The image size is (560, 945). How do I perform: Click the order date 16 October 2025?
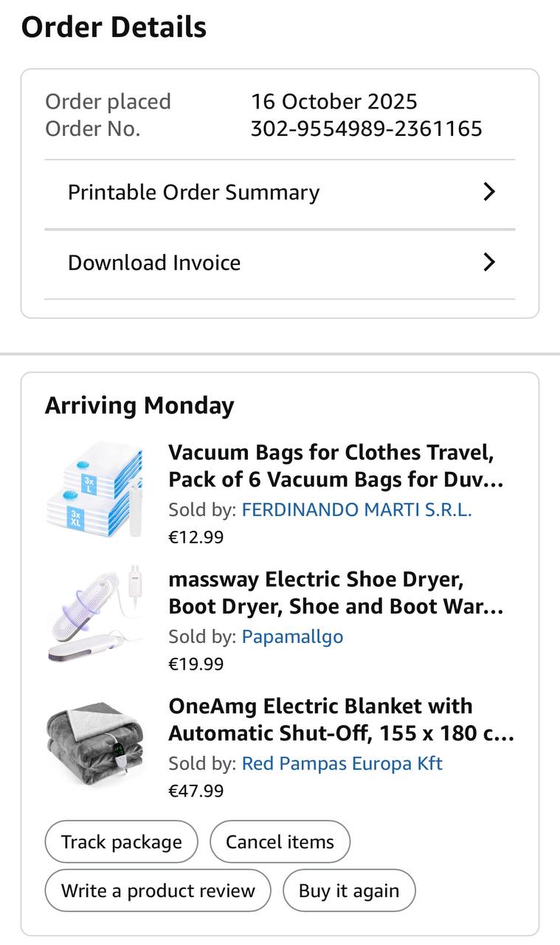[x=333, y=101]
